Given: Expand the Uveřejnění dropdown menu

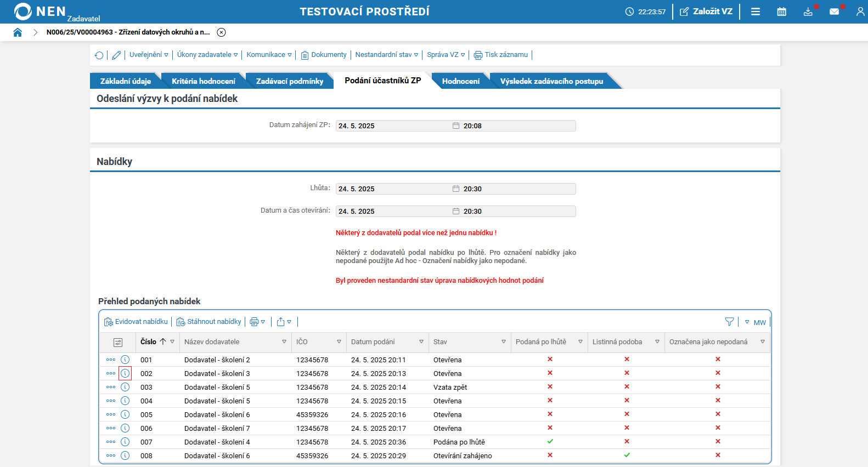Looking at the screenshot, I should (x=149, y=55).
